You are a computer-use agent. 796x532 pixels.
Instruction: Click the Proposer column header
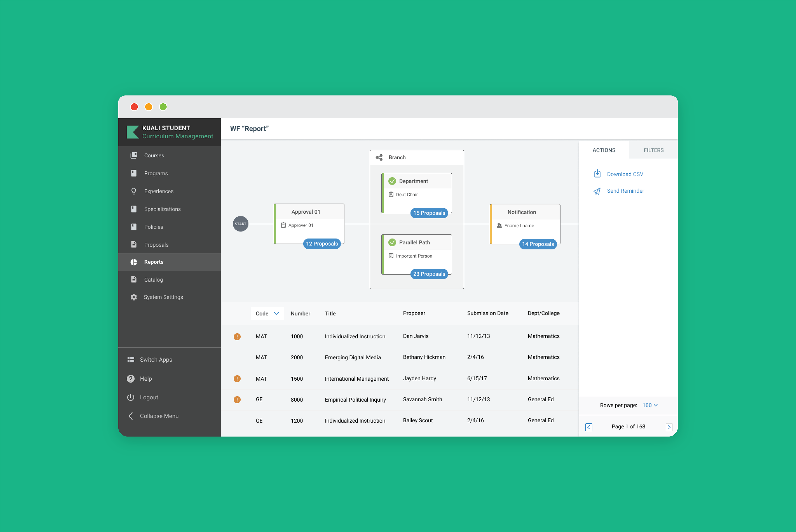click(x=414, y=313)
